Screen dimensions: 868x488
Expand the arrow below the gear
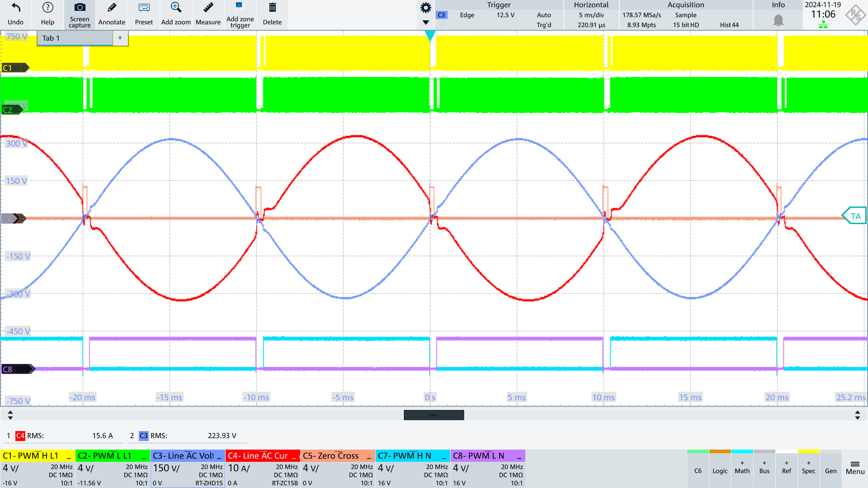pyautogui.click(x=425, y=22)
